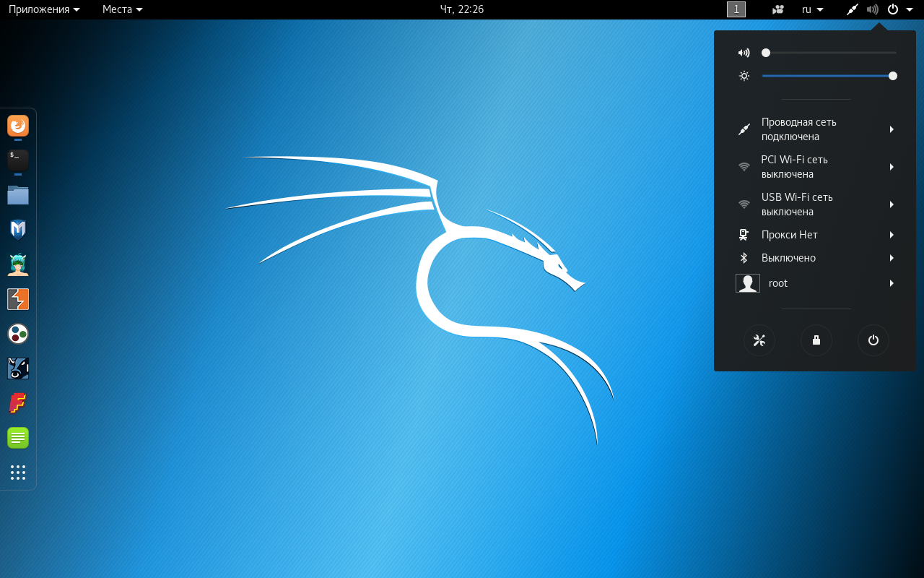Click the root user avatar

coord(748,283)
